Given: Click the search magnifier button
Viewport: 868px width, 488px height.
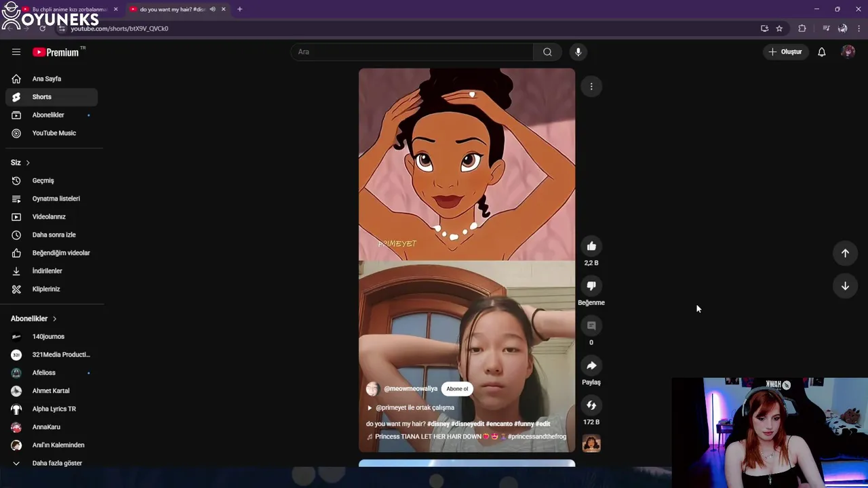Looking at the screenshot, I should pos(547,52).
